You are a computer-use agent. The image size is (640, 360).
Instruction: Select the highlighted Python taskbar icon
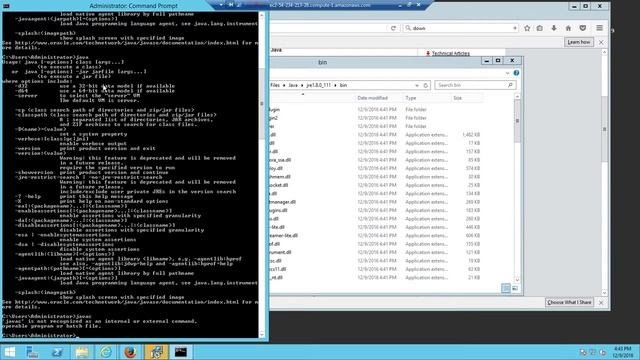tap(156, 352)
